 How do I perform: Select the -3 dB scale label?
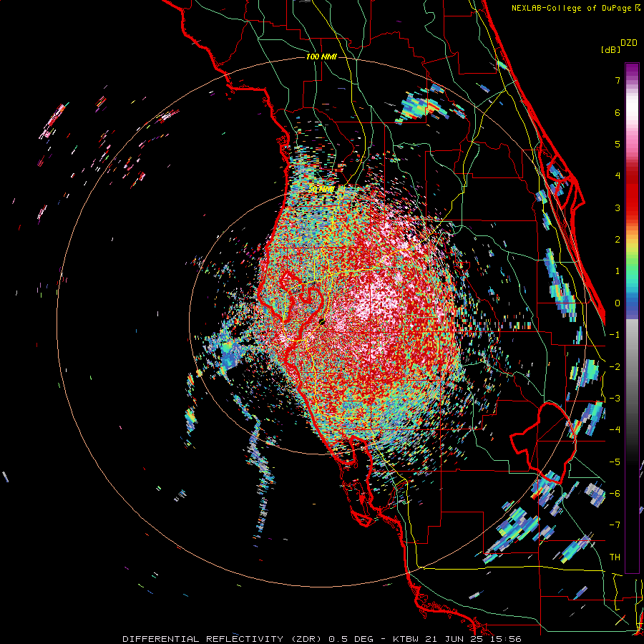click(x=615, y=399)
